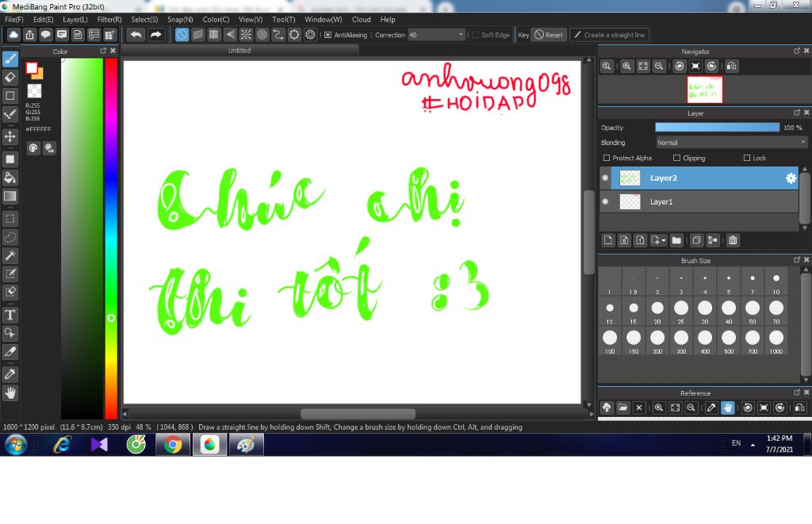
Task: Open the Filter menu
Action: click(109, 20)
